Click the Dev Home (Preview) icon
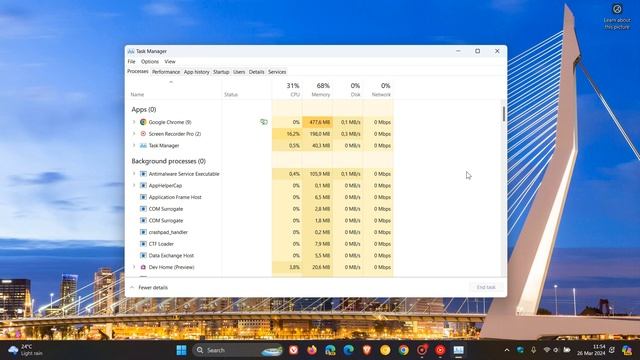 click(x=143, y=267)
